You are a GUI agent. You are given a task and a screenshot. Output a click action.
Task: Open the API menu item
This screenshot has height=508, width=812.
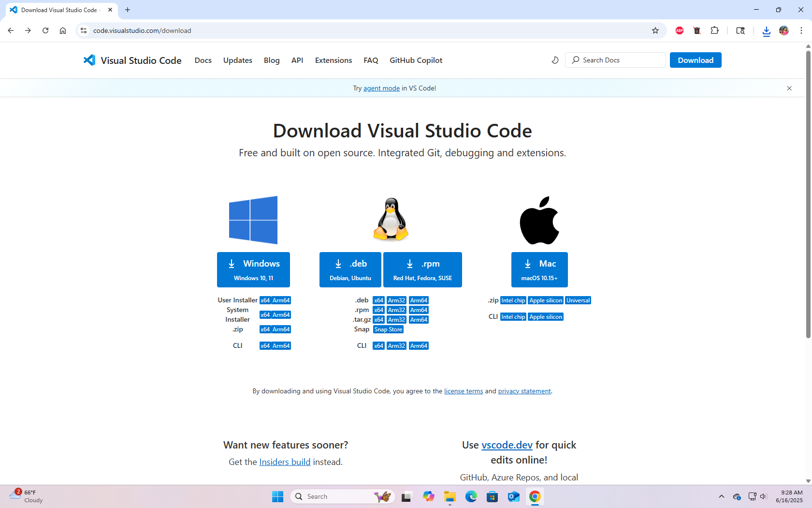[297, 60]
